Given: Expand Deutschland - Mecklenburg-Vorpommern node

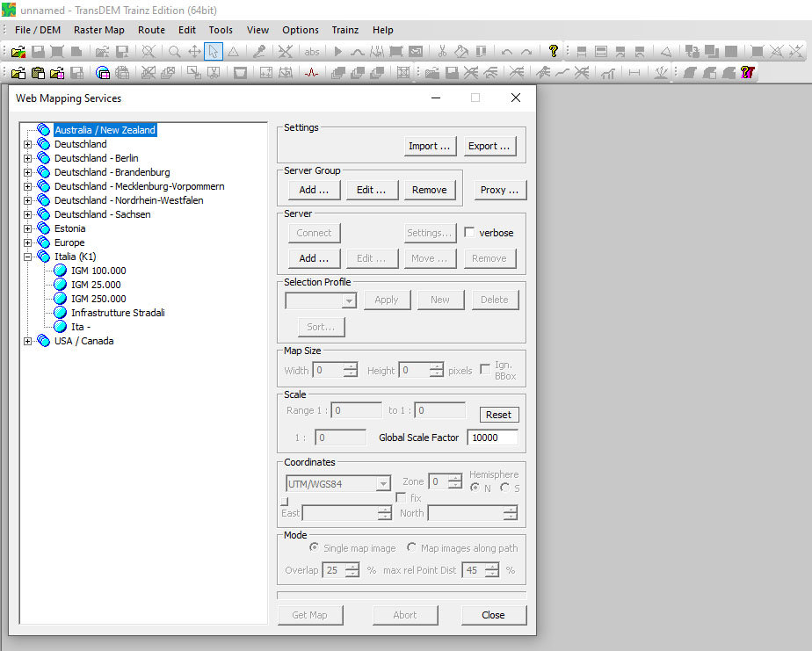Looking at the screenshot, I should [28, 186].
